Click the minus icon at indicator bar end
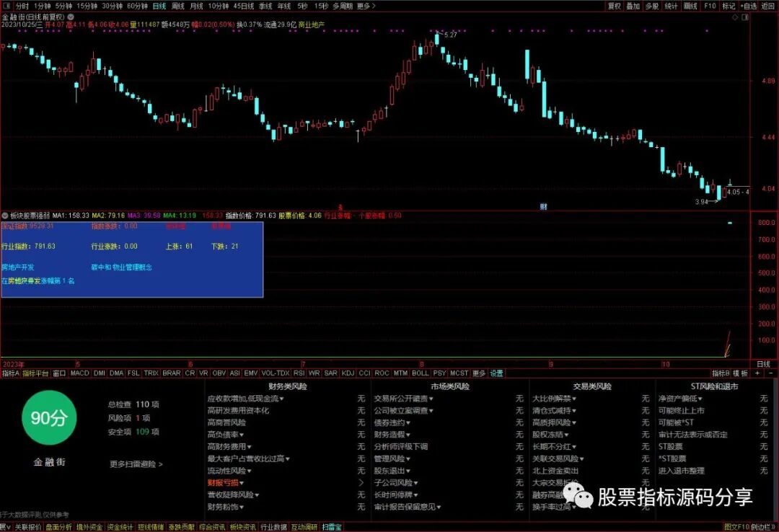 tap(770, 373)
